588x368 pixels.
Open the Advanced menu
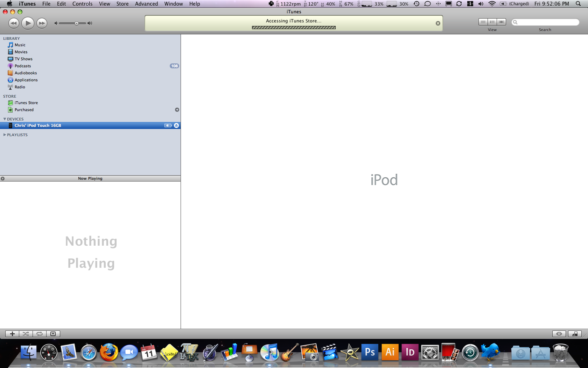coord(146,4)
